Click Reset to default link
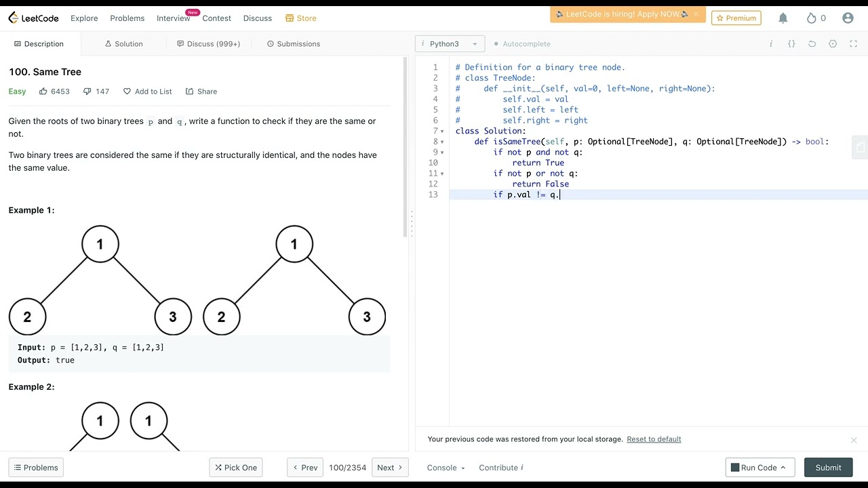868x488 pixels. [654, 439]
